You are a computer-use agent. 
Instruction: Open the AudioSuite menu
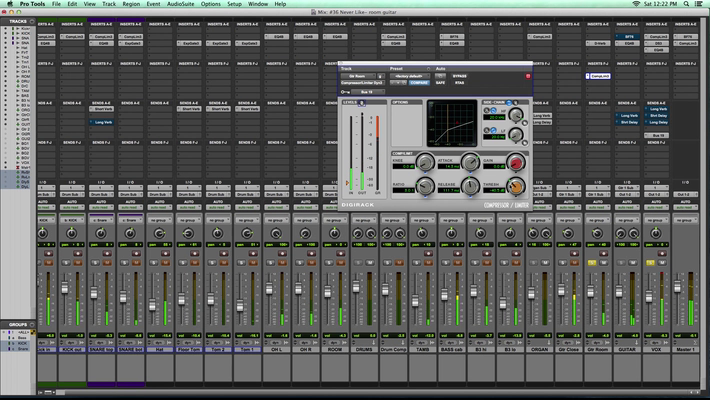click(180, 4)
